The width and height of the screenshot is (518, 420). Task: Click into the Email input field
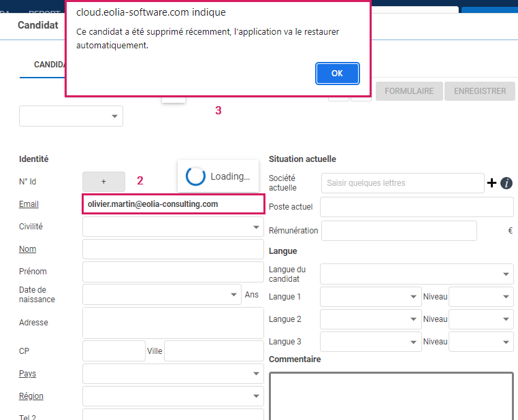[173, 204]
